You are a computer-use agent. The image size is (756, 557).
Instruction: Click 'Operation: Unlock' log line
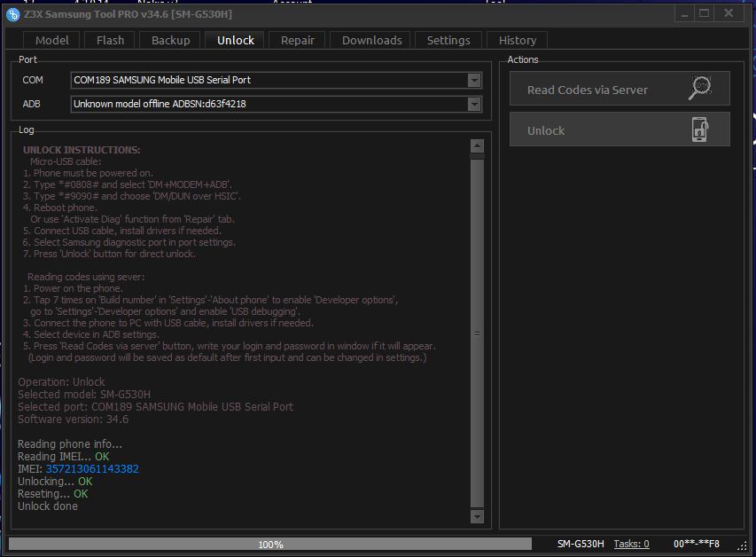pyautogui.click(x=61, y=381)
